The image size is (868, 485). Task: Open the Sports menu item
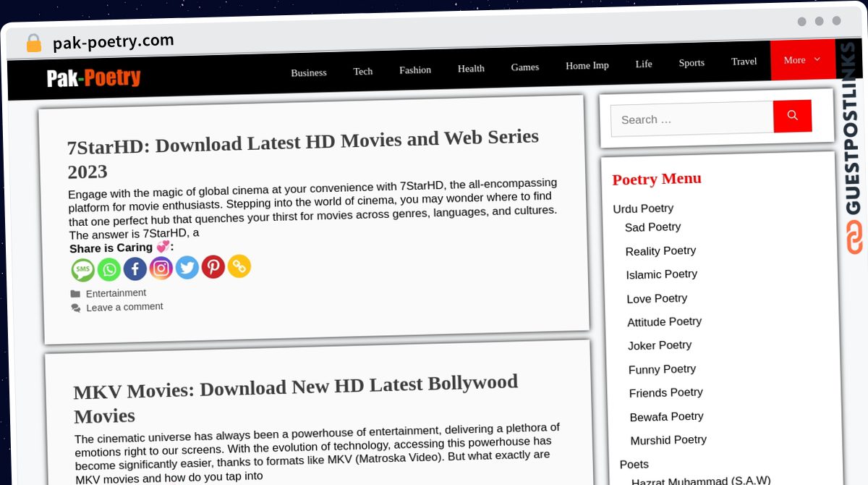692,62
